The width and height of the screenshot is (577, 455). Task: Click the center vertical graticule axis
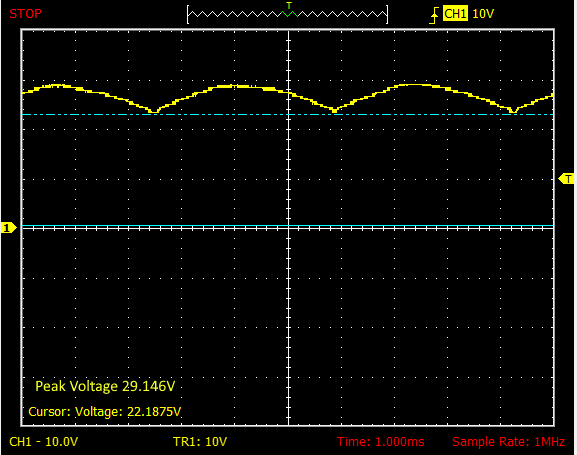click(288, 227)
